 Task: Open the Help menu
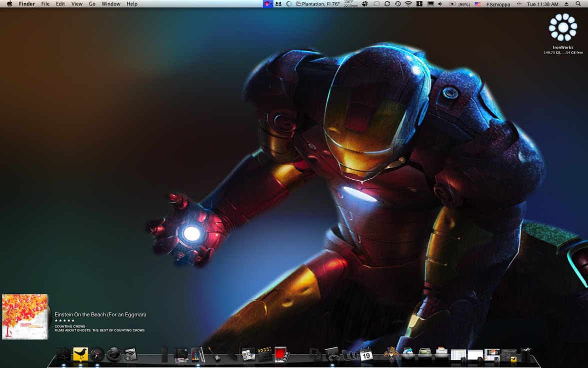tap(132, 4)
